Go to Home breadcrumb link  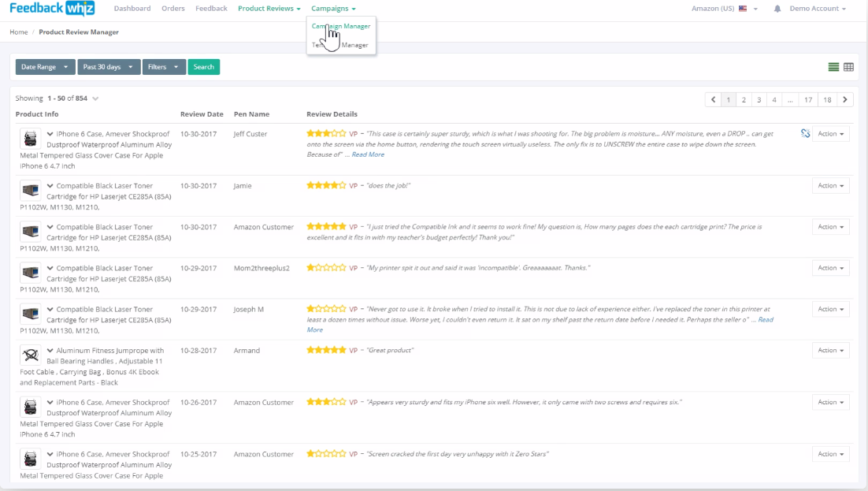(19, 32)
